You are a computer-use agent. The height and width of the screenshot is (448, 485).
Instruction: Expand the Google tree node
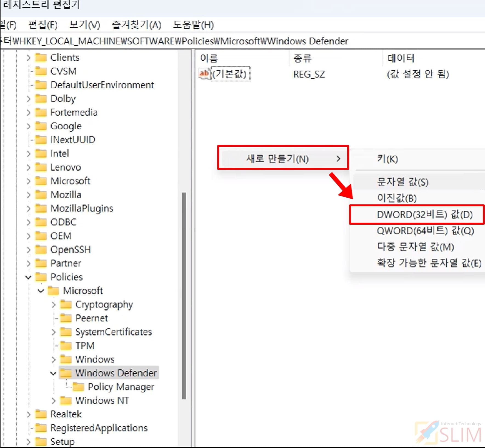[29, 126]
